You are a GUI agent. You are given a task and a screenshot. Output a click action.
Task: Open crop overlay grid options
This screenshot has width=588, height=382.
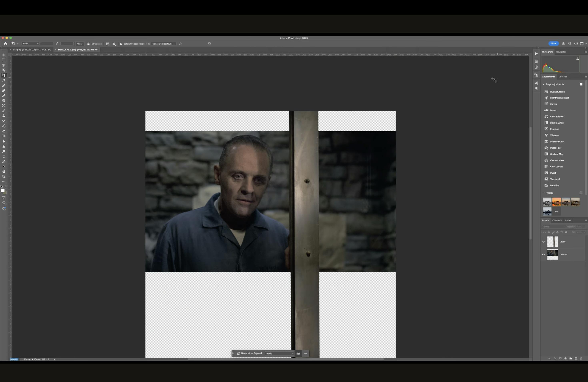pos(108,44)
